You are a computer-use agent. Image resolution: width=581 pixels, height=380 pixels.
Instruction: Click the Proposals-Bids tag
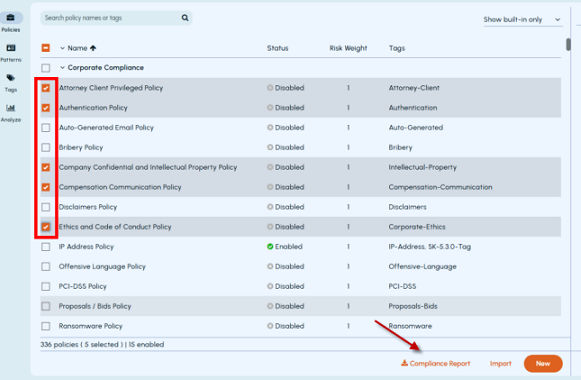(x=413, y=306)
